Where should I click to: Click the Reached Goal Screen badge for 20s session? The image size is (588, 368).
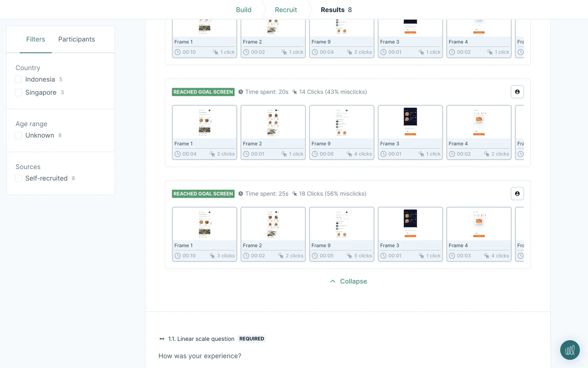(x=203, y=92)
